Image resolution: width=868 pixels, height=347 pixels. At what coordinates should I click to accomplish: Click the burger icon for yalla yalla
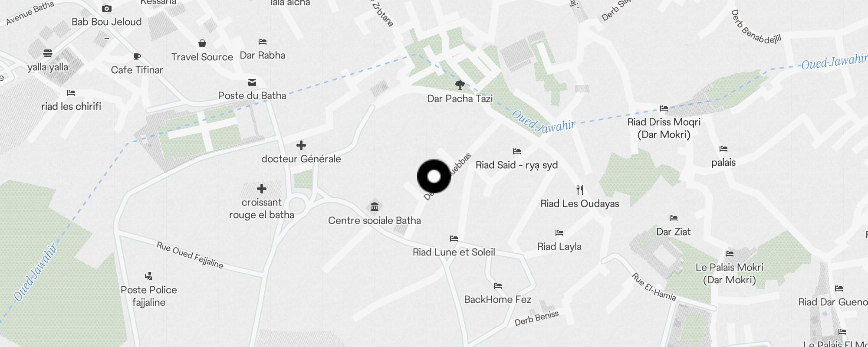[x=48, y=53]
